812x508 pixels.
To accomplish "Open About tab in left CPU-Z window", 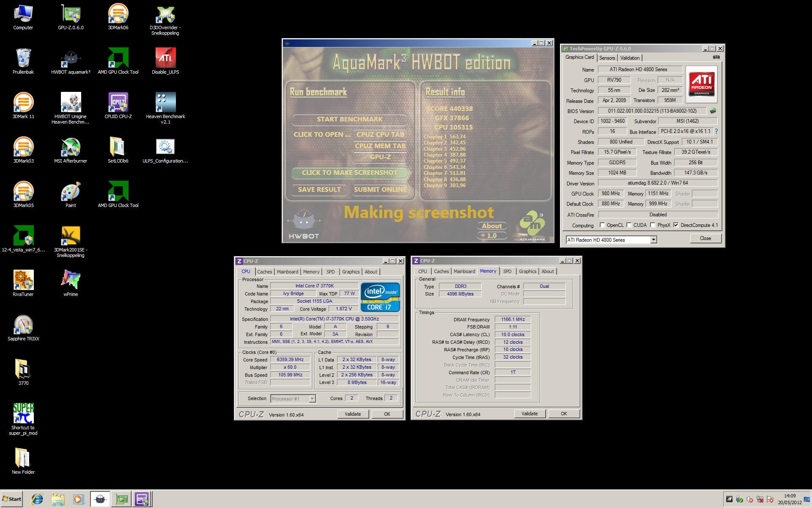I will (371, 272).
